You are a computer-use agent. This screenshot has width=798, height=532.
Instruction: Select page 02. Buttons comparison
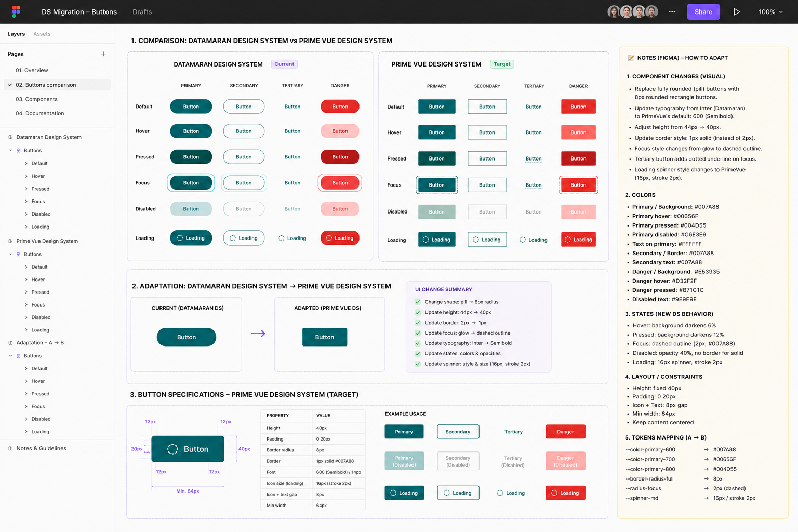pos(57,85)
